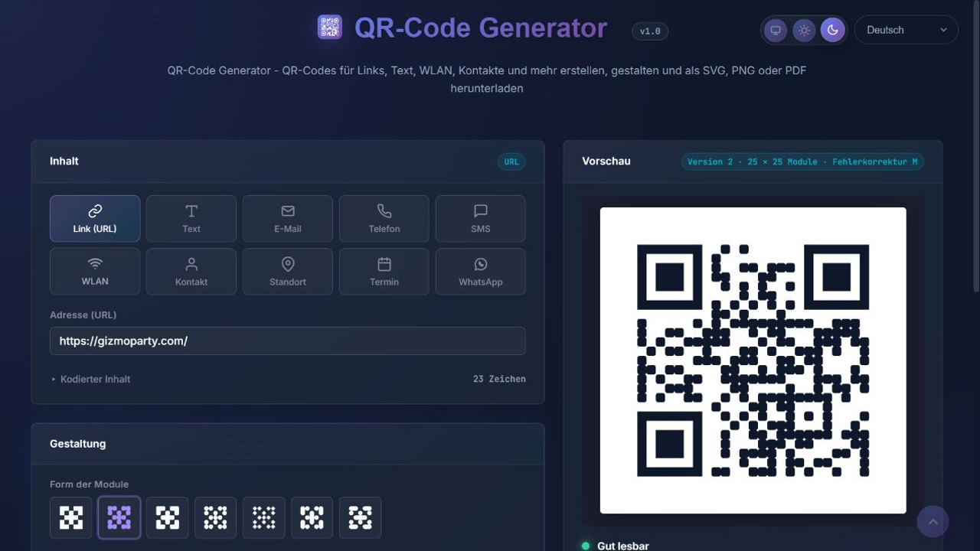The width and height of the screenshot is (980, 551).
Task: Click the QR code preview image
Action: 753,360
